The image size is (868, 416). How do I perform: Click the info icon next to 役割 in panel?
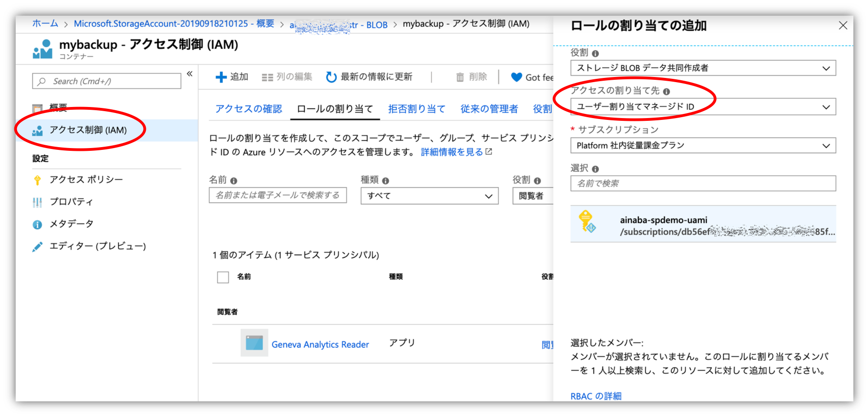click(x=595, y=53)
